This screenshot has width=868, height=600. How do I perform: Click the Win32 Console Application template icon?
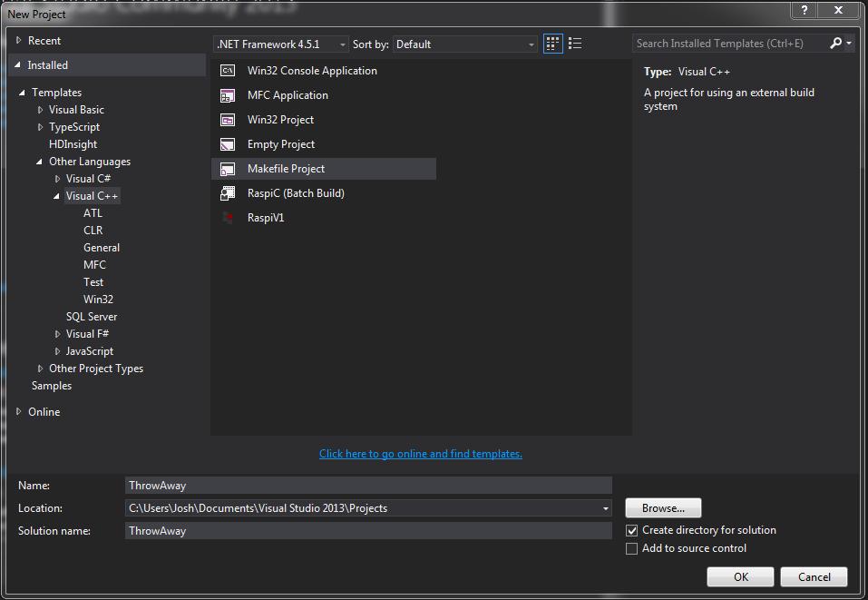click(229, 71)
